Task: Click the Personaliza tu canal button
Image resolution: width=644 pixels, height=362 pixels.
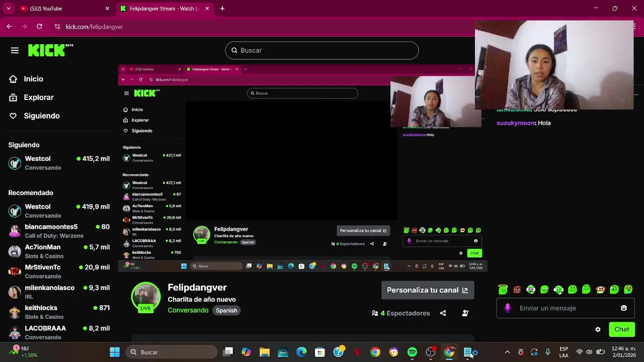Action: pyautogui.click(x=427, y=290)
